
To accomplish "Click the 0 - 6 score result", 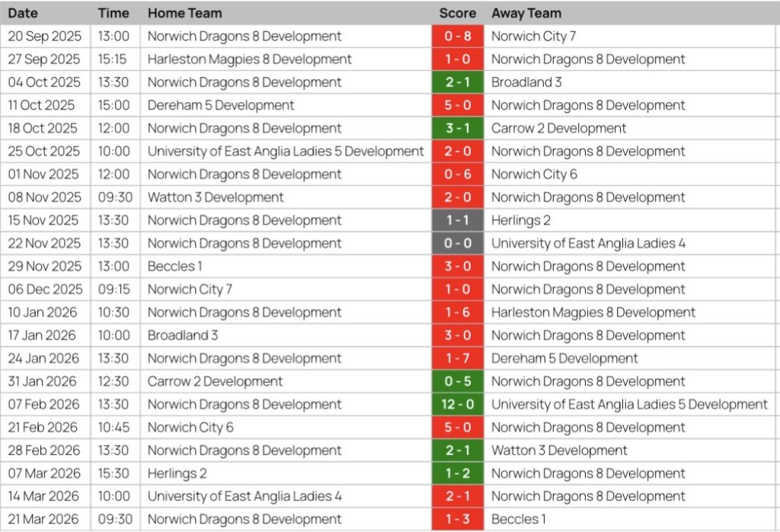I will tap(457, 174).
